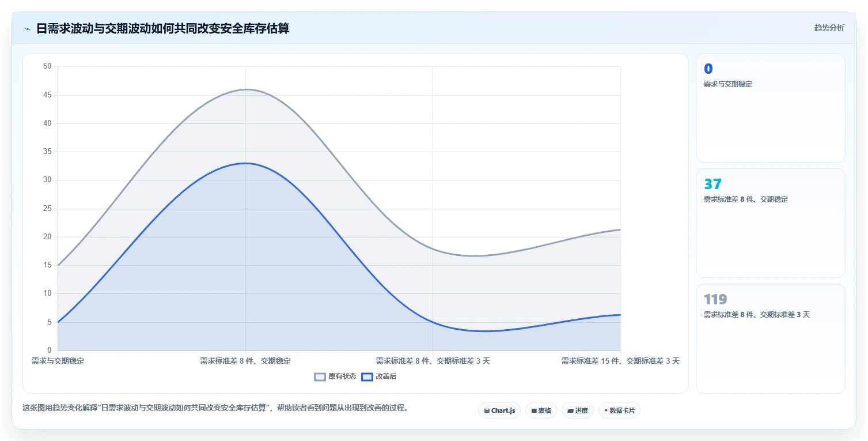868x441 pixels.
Task: Click the 需求与交期稳定 card caption
Action: [728, 84]
